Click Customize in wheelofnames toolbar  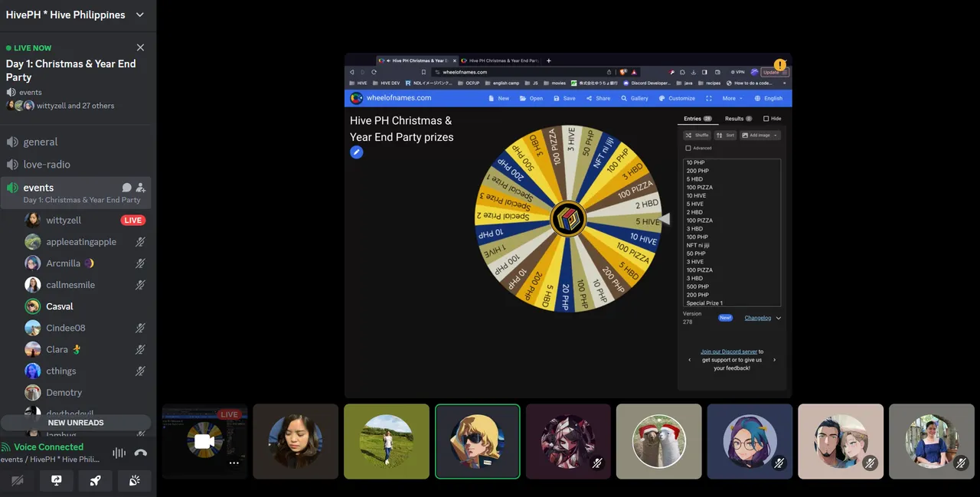(677, 98)
